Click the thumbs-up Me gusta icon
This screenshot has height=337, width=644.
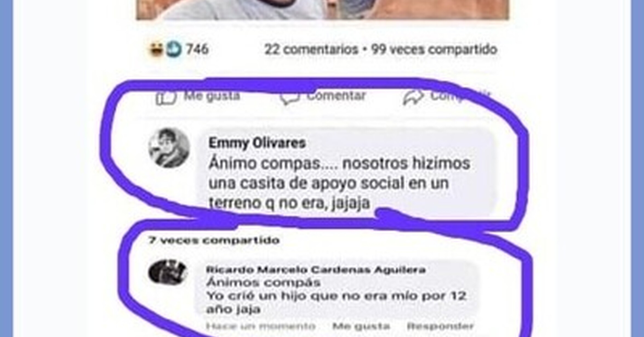pyautogui.click(x=166, y=98)
